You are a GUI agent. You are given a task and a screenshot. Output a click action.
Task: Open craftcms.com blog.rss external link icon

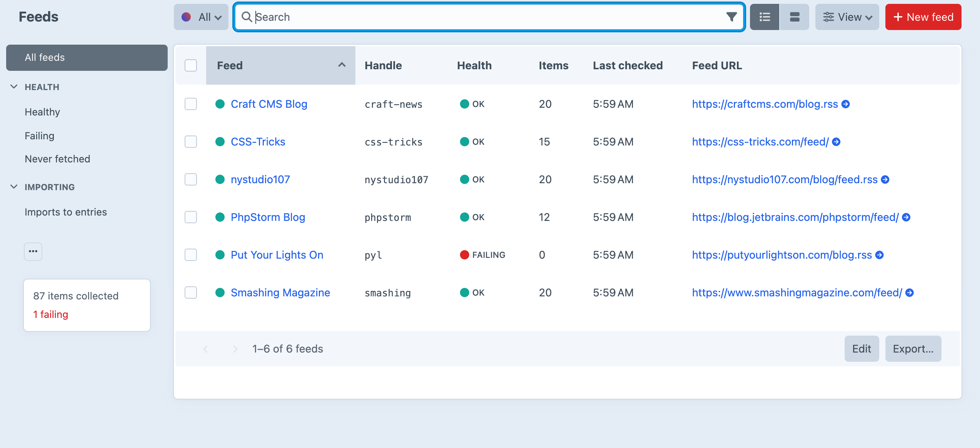[x=845, y=104]
